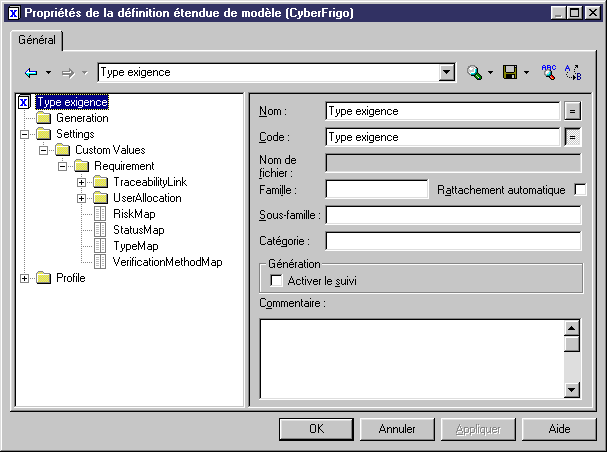Toggle the equals button next to Nom

pyautogui.click(x=573, y=111)
